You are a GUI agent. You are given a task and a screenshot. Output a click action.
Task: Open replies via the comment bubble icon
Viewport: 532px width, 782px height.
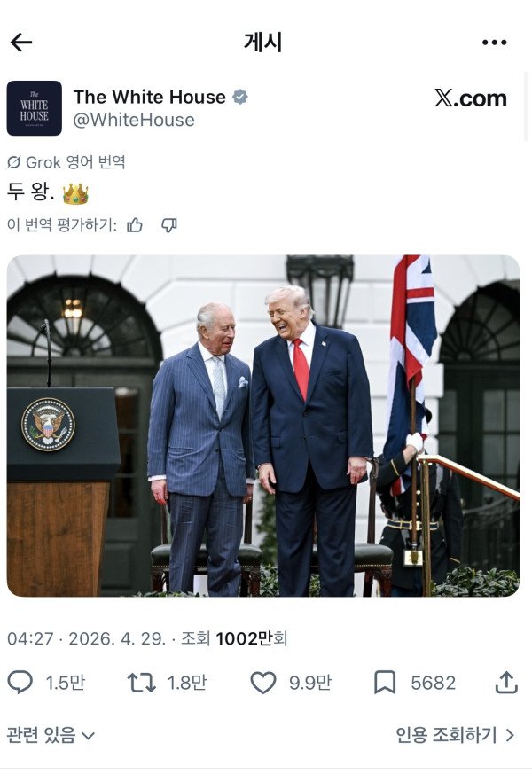20,683
